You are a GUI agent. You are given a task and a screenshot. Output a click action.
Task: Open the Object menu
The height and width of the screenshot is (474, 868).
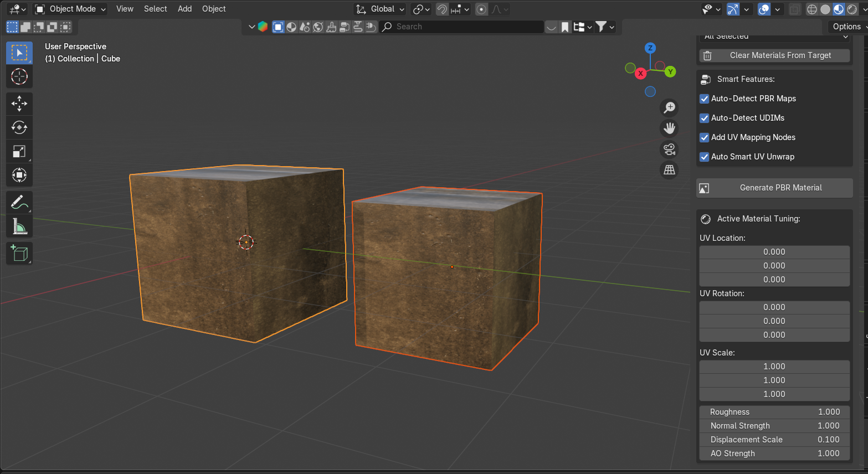pyautogui.click(x=214, y=9)
